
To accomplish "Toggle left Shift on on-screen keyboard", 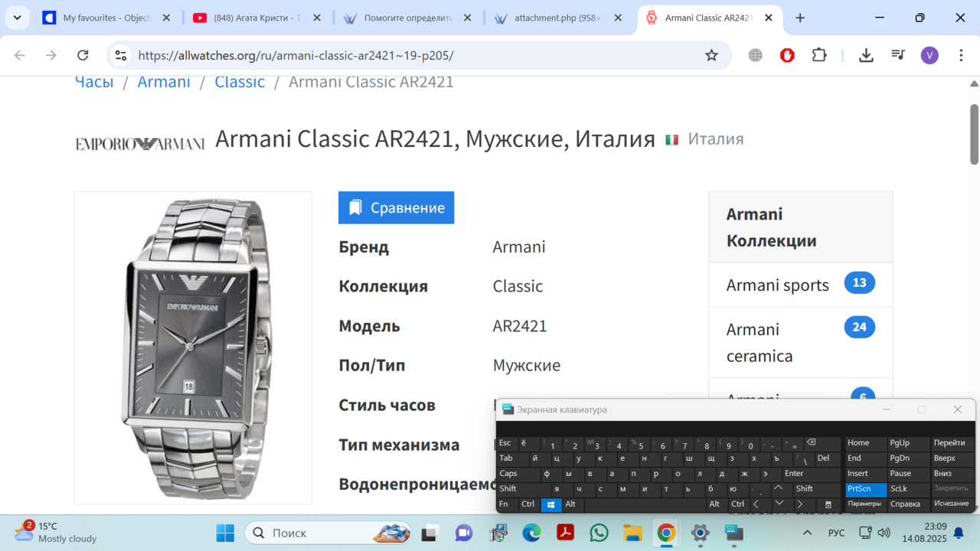I will click(508, 489).
